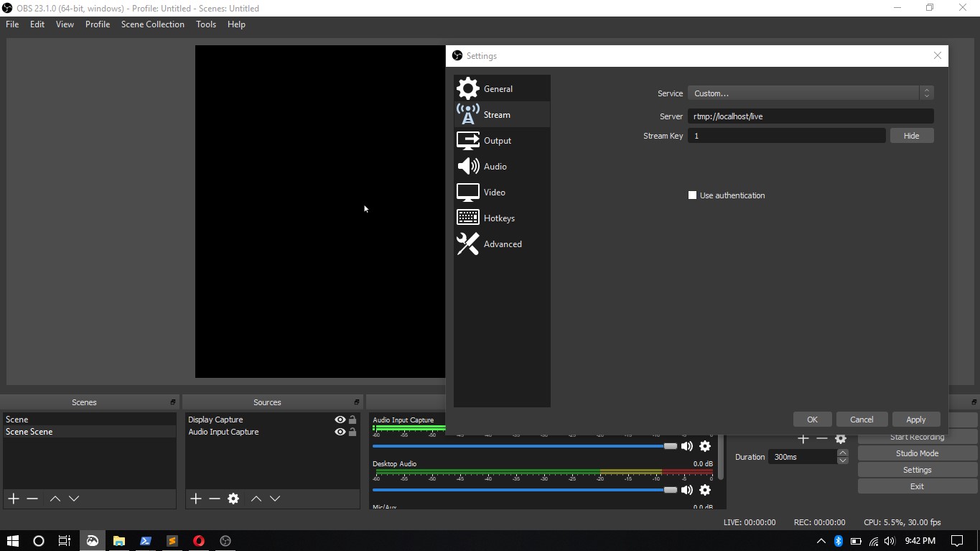
Task: Open transition properties gear icon
Action: (841, 438)
